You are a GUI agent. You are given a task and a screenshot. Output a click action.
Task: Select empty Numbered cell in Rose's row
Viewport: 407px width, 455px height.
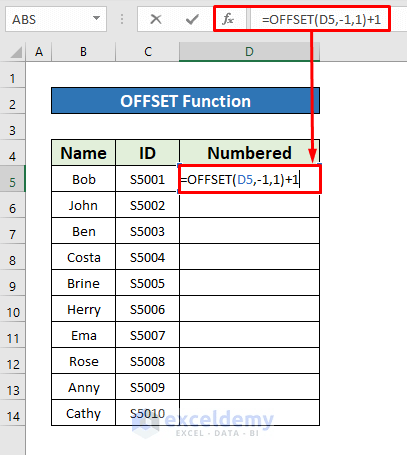click(249, 361)
